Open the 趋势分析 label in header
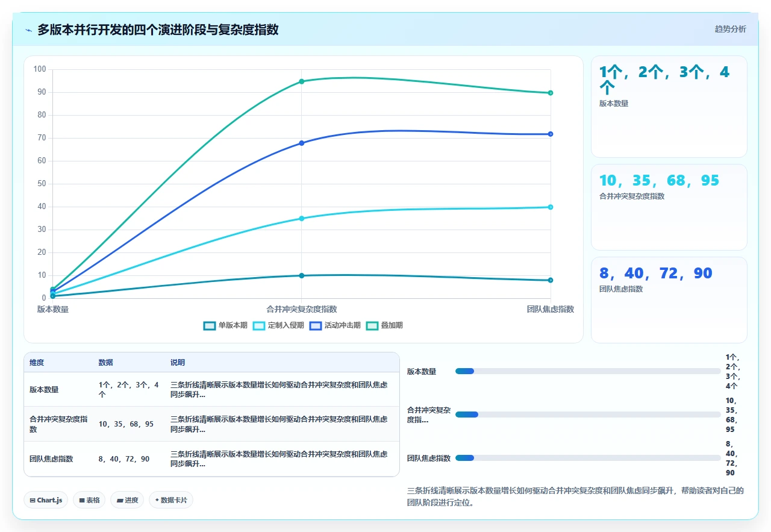Screen dimensions: 771x532 730,29
